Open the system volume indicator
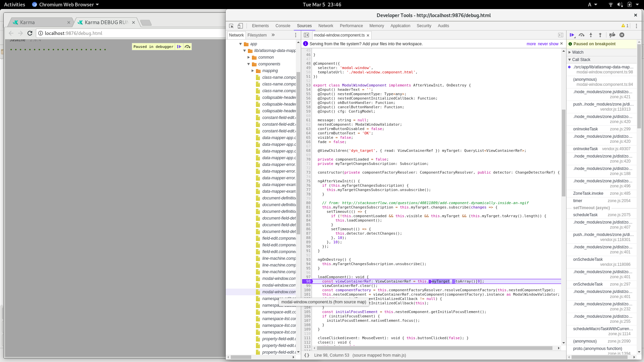Image resolution: width=644 pixels, height=362 pixels. point(620,4)
